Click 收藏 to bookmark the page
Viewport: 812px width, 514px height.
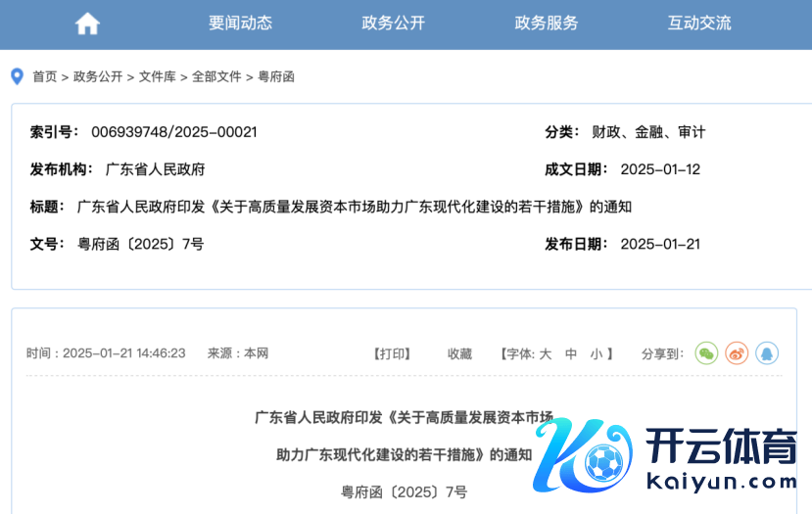[x=459, y=353]
